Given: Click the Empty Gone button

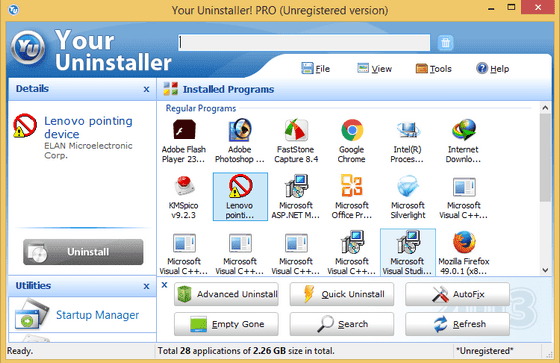Looking at the screenshot, I should coord(226,324).
